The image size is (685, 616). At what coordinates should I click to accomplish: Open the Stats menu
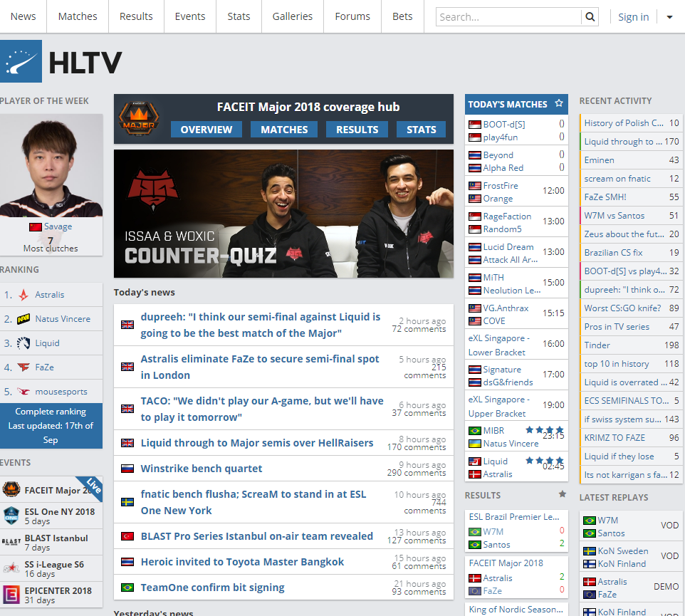[239, 16]
